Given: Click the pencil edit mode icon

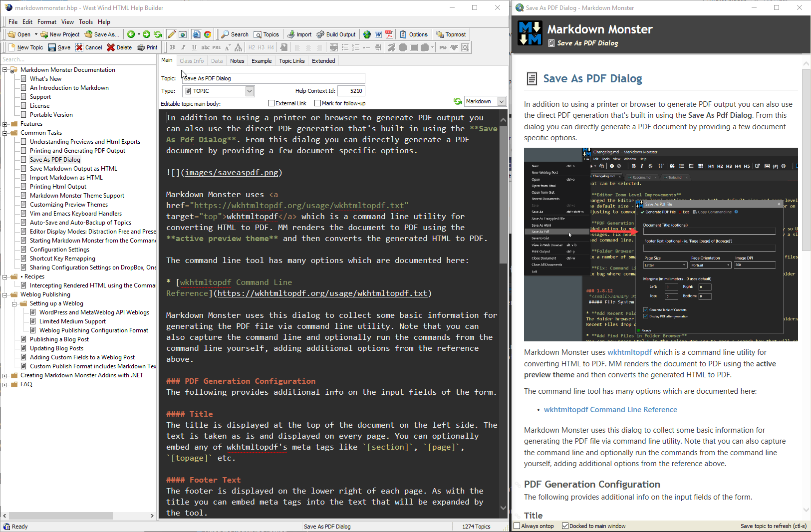Looking at the screenshot, I should pos(171,34).
